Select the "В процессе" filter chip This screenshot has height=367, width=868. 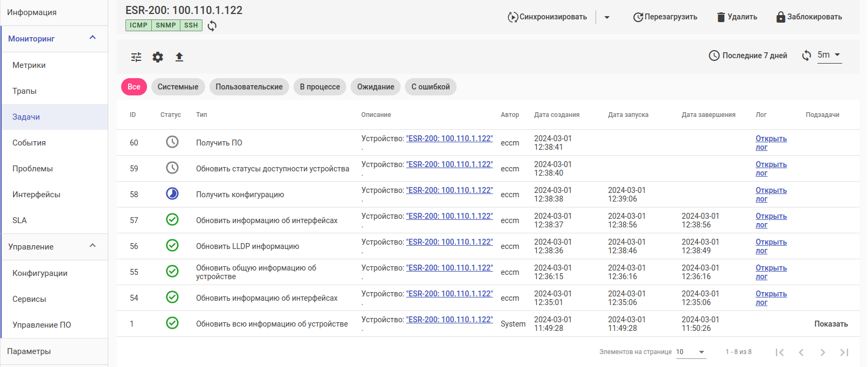[320, 87]
